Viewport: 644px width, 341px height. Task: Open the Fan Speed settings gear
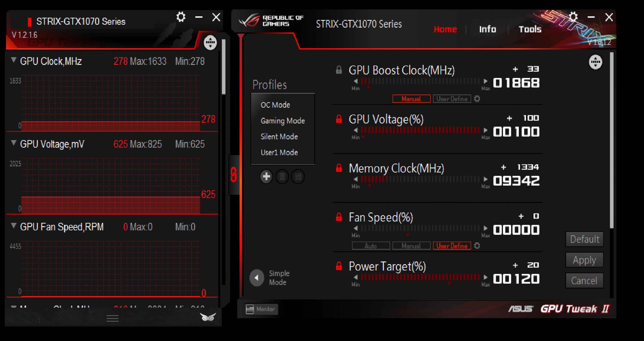(477, 246)
